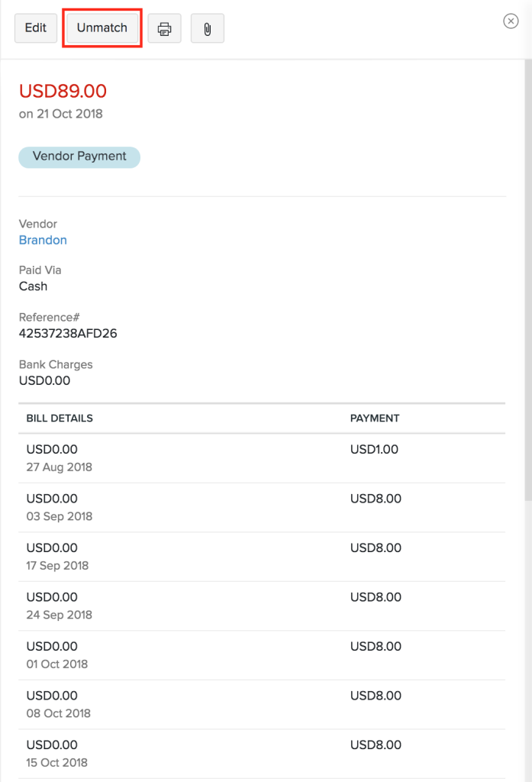The width and height of the screenshot is (532, 782).
Task: Open attachments via the paperclip icon
Action: click(207, 29)
